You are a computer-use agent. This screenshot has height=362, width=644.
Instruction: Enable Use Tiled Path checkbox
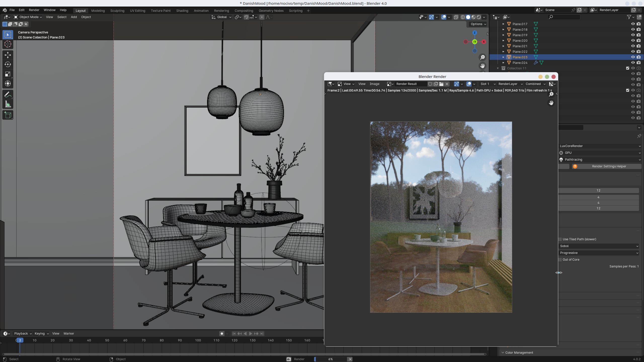coord(560,239)
